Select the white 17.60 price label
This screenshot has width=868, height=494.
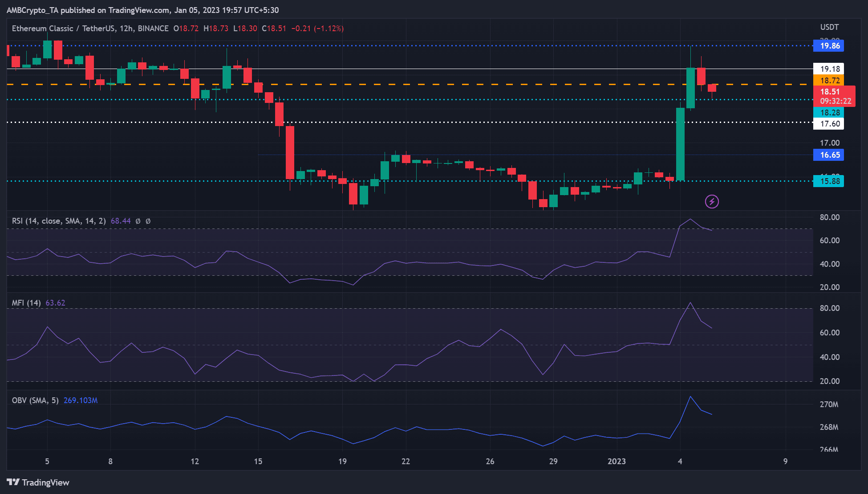[x=828, y=124]
